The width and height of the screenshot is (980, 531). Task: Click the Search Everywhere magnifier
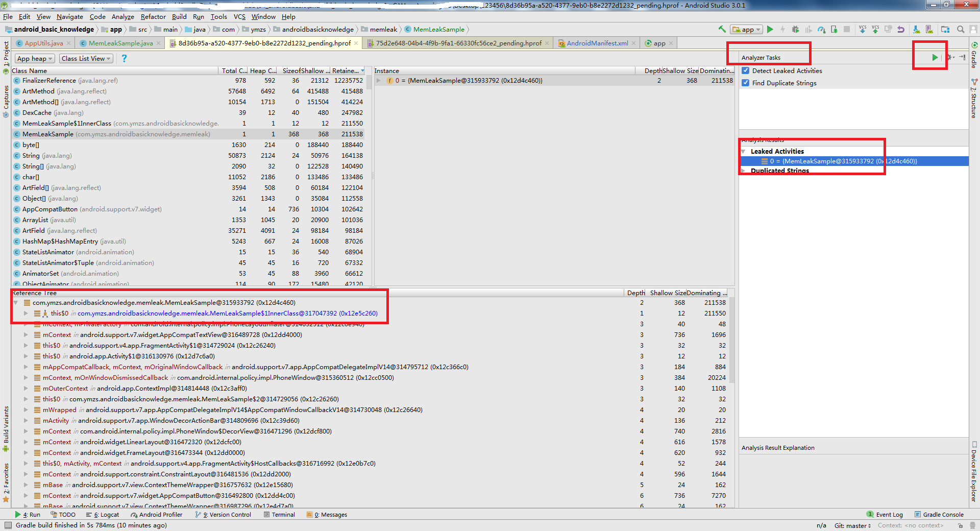click(961, 29)
